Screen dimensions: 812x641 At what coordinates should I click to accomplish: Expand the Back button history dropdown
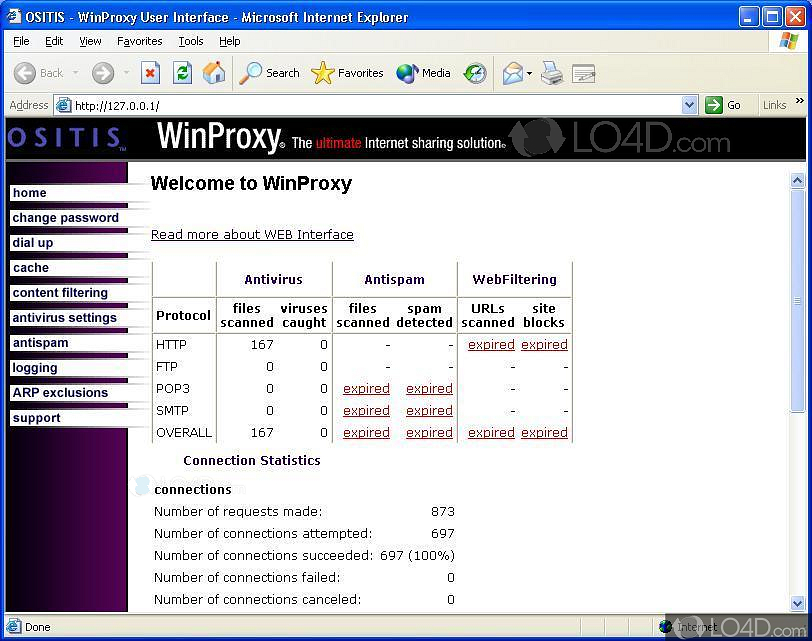pyautogui.click(x=76, y=73)
